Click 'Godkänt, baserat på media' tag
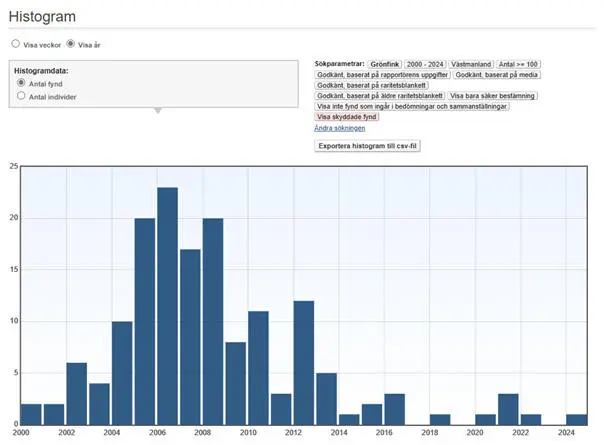Viewport: 604px width, 445px height. (495, 74)
